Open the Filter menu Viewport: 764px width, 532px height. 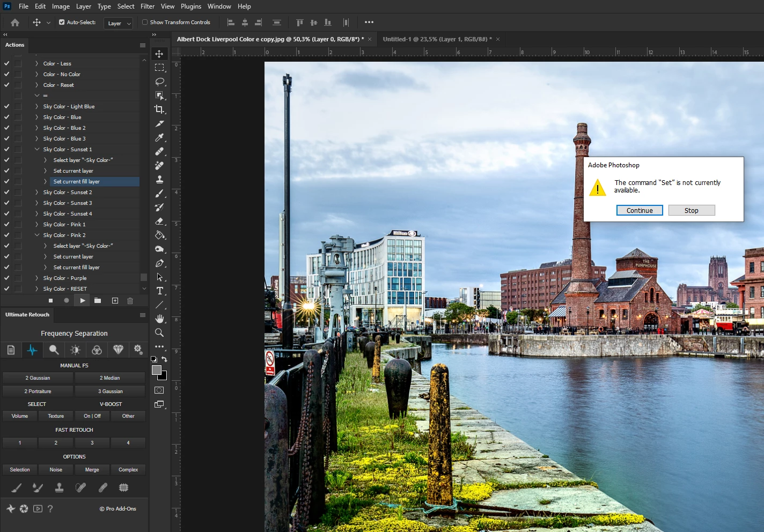click(148, 6)
